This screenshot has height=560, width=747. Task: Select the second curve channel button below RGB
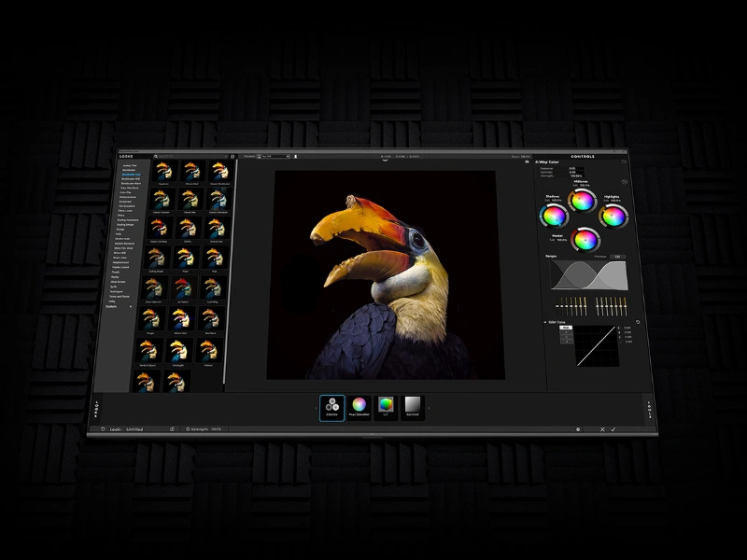click(x=566, y=332)
